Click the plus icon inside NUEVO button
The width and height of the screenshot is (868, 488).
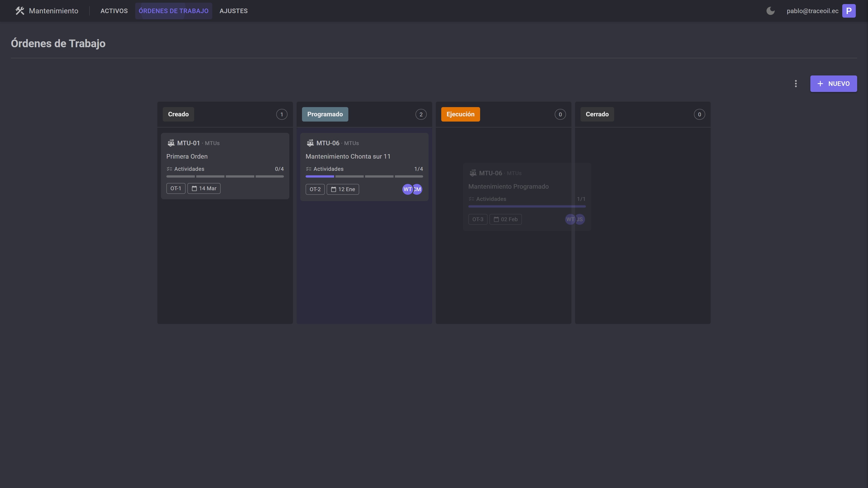click(x=820, y=84)
